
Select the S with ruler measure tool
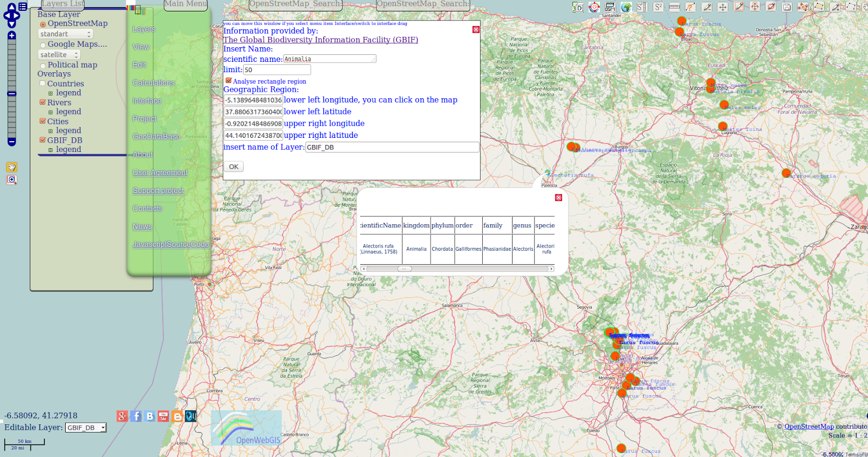642,7
